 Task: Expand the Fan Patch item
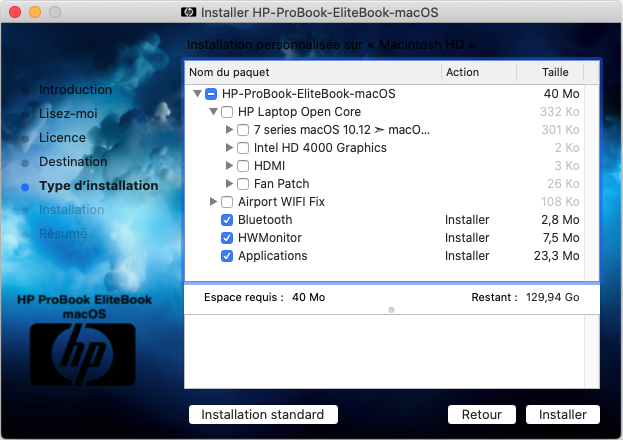[x=229, y=183]
